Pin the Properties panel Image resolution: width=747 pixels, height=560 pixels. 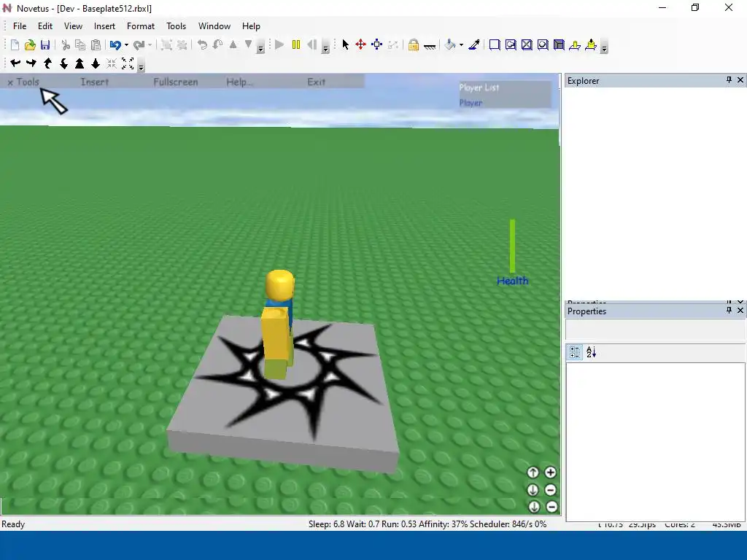(x=729, y=310)
